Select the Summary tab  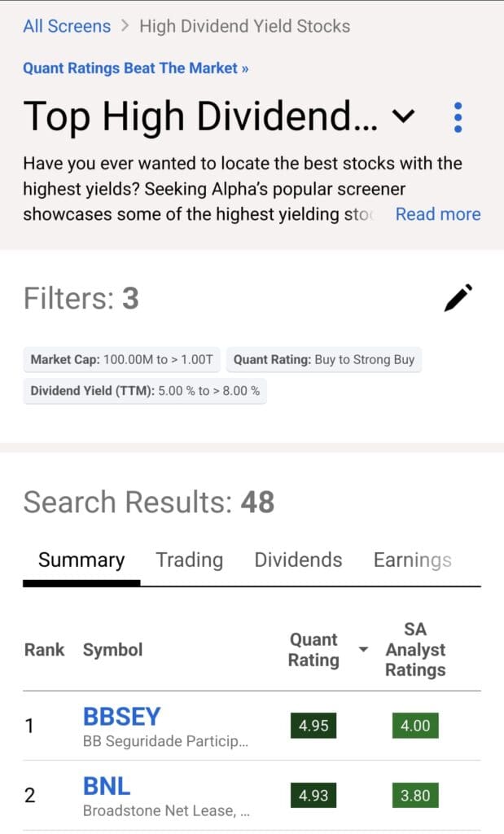pos(81,560)
